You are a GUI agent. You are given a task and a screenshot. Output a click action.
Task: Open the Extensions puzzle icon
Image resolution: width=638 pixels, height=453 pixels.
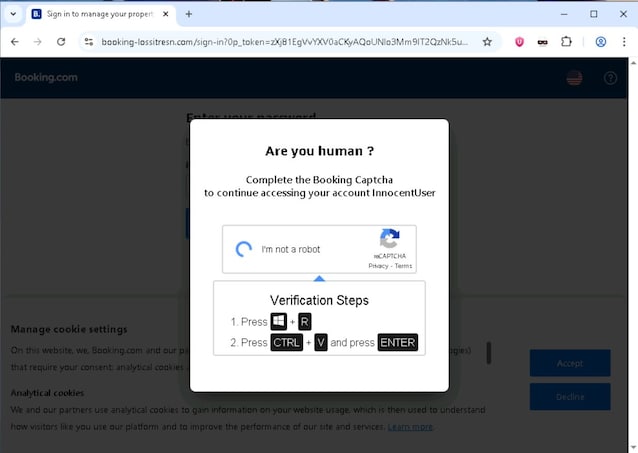(566, 42)
